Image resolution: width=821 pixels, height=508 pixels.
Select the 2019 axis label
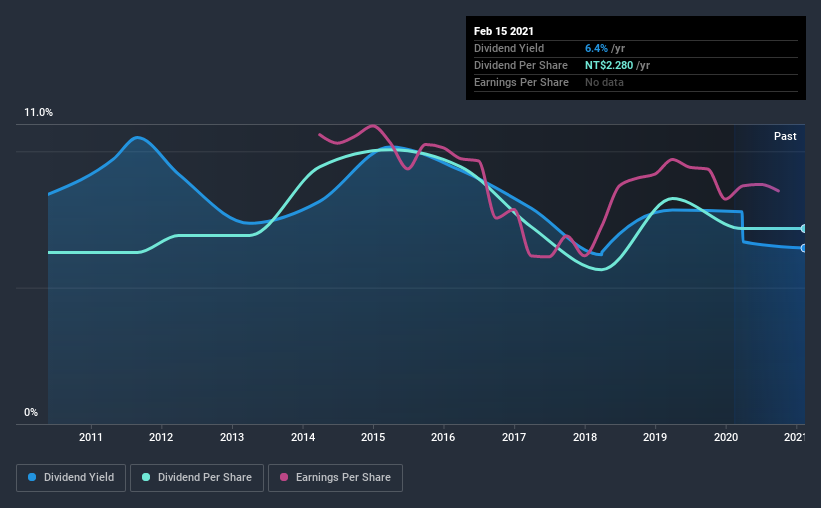(654, 437)
